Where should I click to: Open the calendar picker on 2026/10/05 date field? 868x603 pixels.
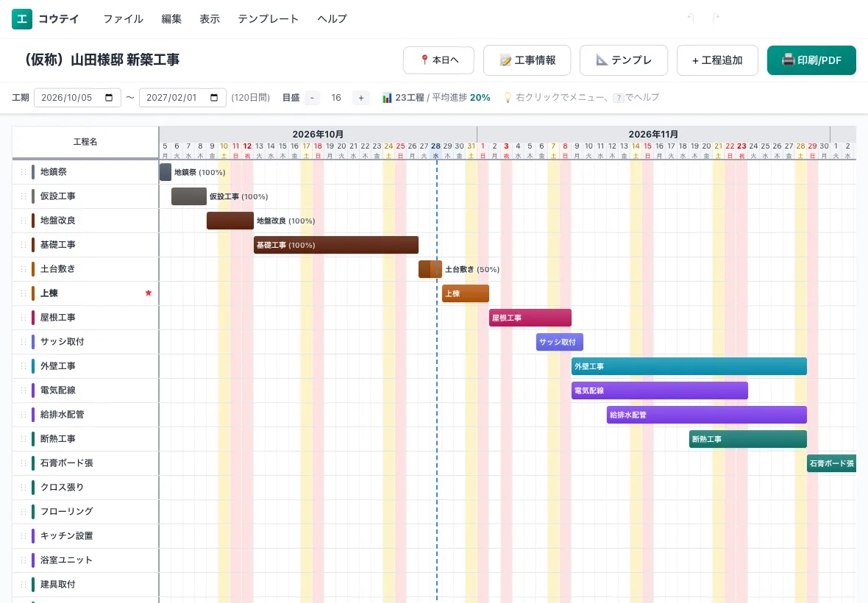(109, 97)
